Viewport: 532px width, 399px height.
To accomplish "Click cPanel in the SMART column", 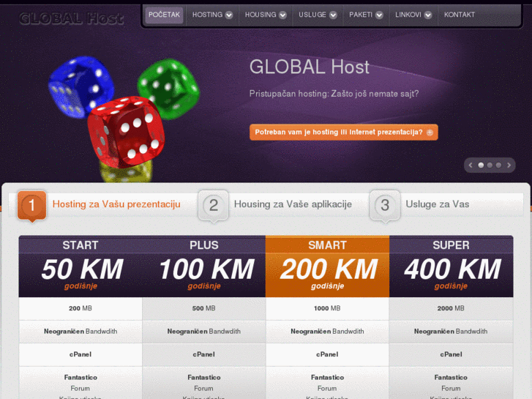I will point(327,354).
